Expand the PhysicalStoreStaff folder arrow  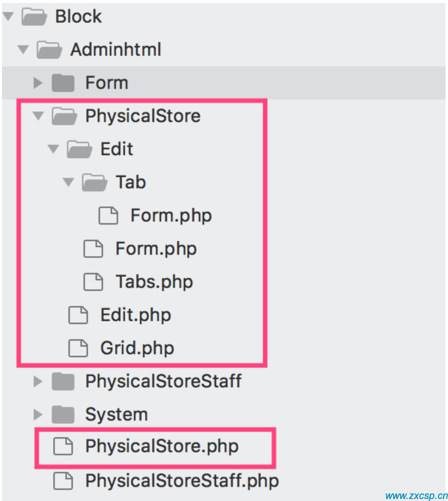click(38, 381)
